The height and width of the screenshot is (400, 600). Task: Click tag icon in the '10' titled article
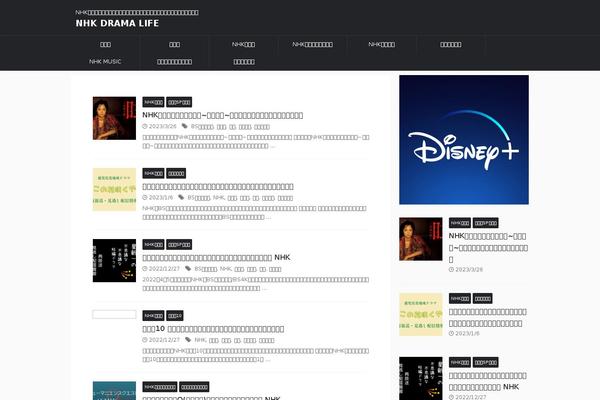[188, 340]
